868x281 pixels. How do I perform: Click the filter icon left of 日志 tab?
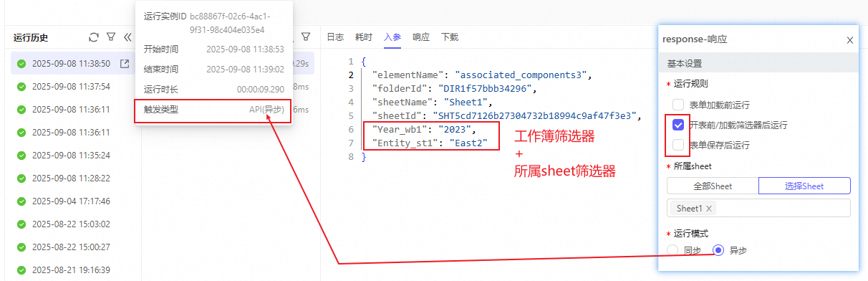click(306, 37)
